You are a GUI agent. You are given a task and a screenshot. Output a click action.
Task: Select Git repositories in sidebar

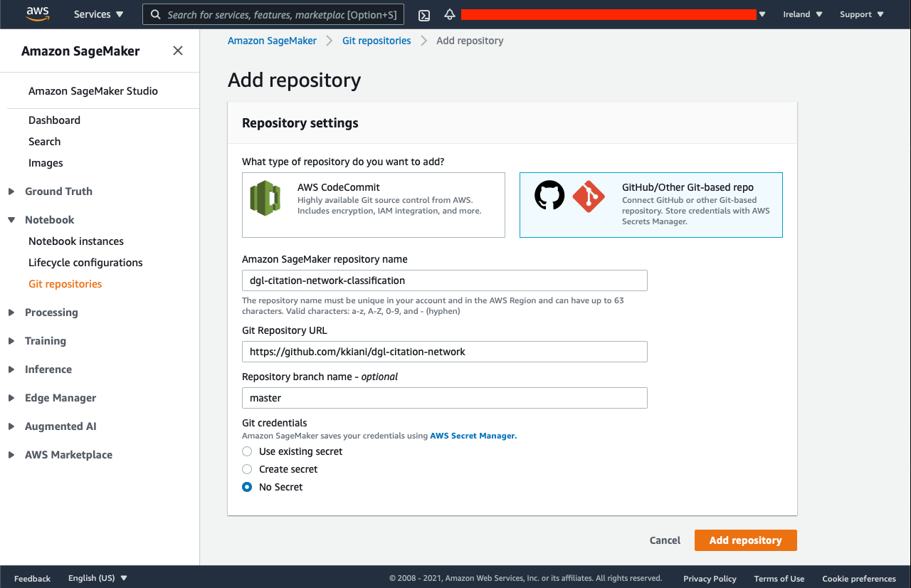pos(65,284)
